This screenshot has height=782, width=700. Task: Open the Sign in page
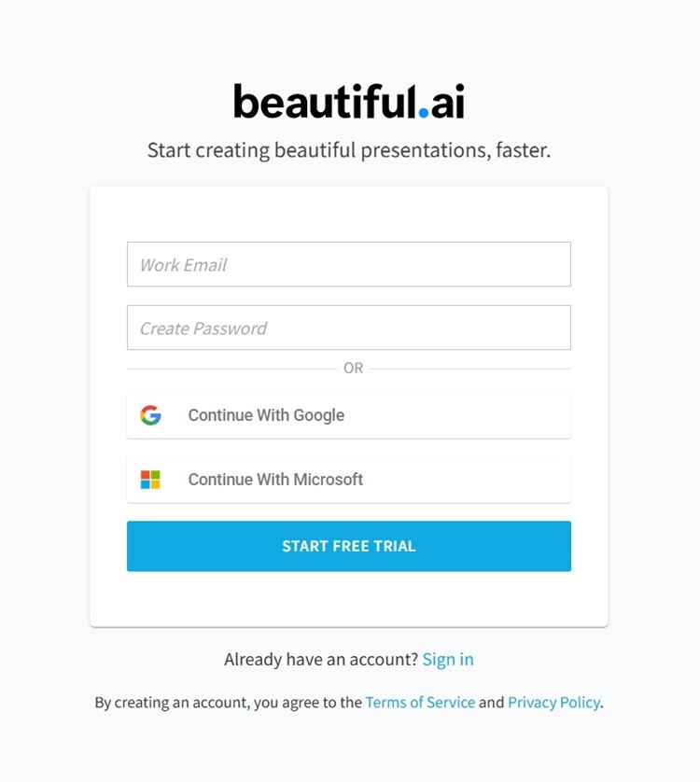point(448,659)
